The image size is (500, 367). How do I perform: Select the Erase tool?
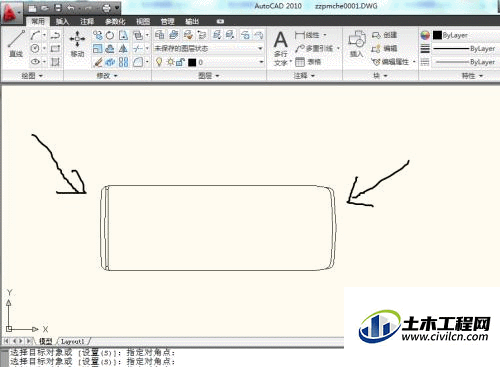coord(97,62)
